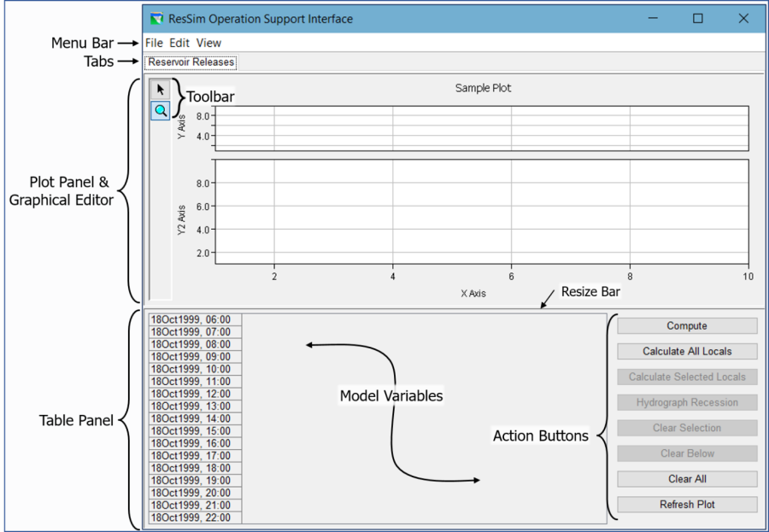Viewport: 769px width, 532px height.
Task: Open the File menu
Action: pos(154,43)
